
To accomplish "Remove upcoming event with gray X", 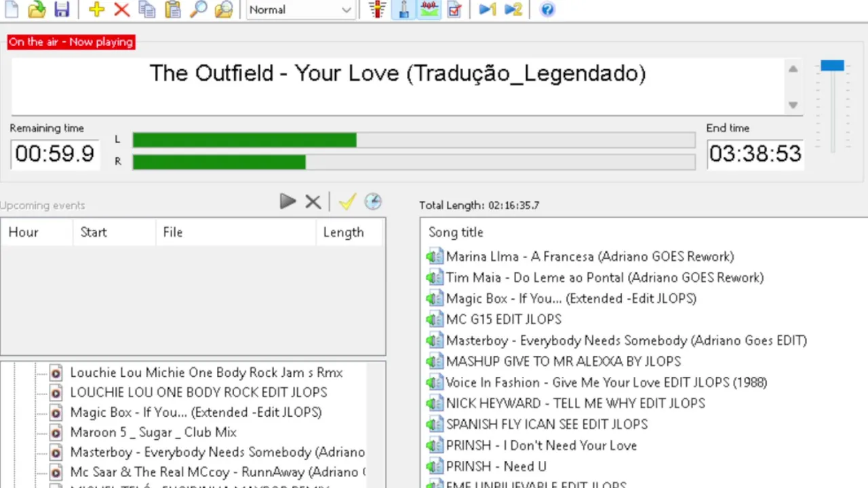I will [313, 201].
